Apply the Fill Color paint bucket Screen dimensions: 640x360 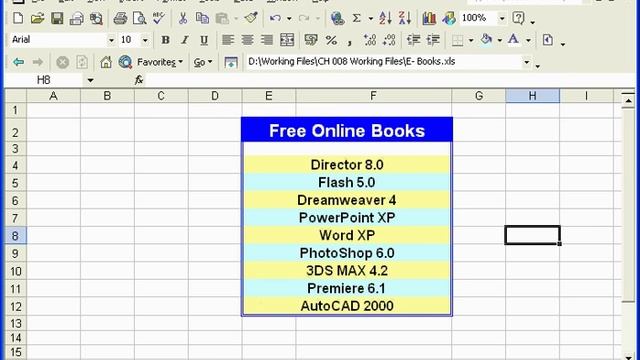coord(486,40)
